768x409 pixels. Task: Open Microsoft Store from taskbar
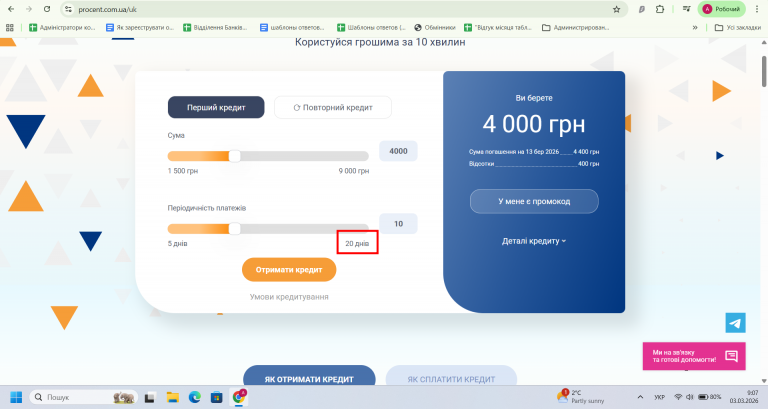(216, 397)
